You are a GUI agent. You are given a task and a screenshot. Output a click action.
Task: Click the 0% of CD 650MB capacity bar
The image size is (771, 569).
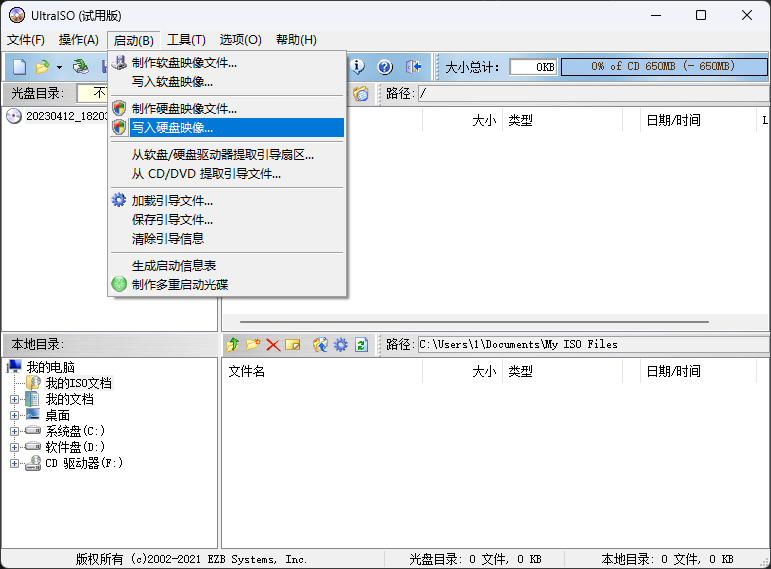click(x=663, y=66)
